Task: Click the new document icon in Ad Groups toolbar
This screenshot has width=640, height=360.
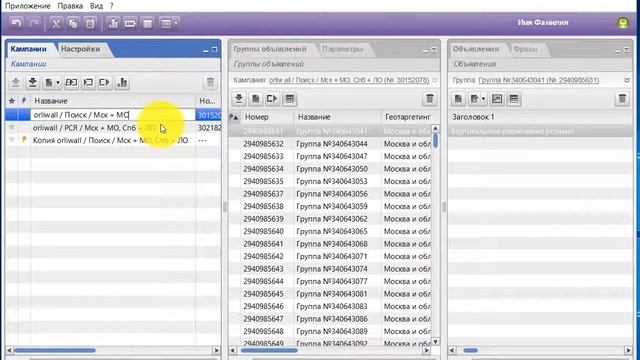Action: pyautogui.click(x=256, y=99)
